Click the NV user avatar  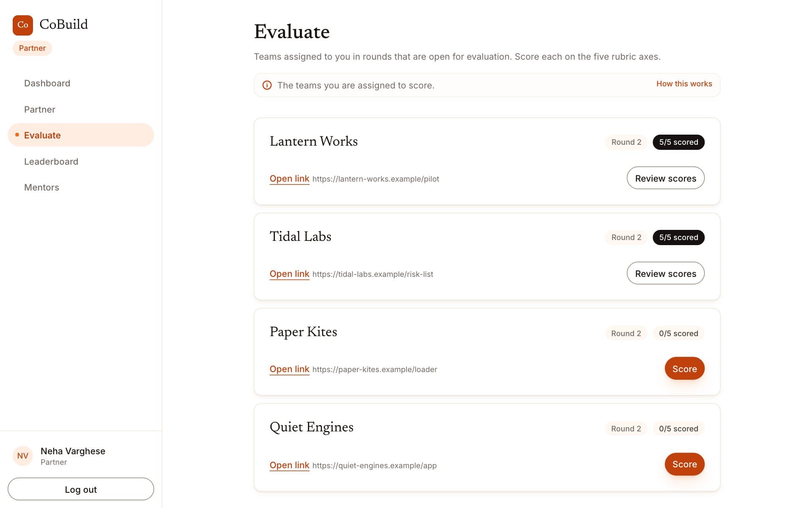point(23,456)
